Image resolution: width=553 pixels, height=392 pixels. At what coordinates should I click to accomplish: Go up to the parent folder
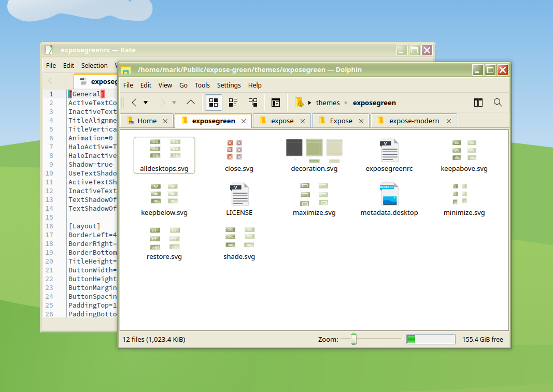[x=190, y=103]
